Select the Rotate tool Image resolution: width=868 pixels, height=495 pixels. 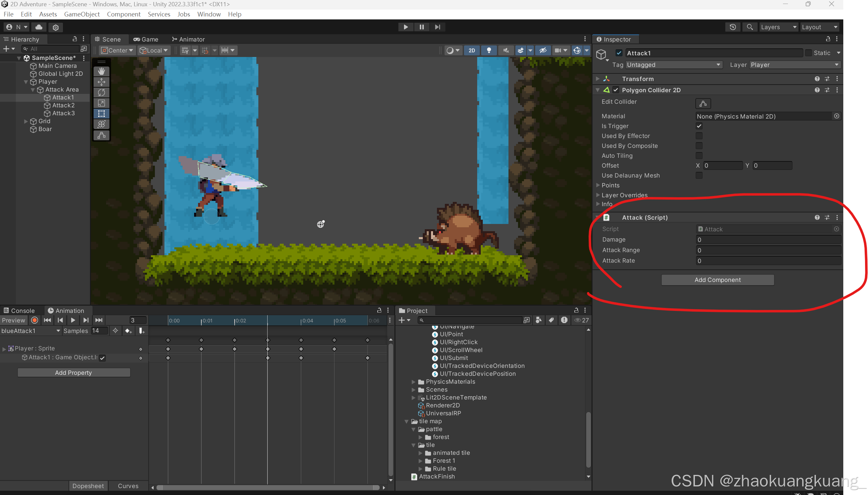click(101, 93)
